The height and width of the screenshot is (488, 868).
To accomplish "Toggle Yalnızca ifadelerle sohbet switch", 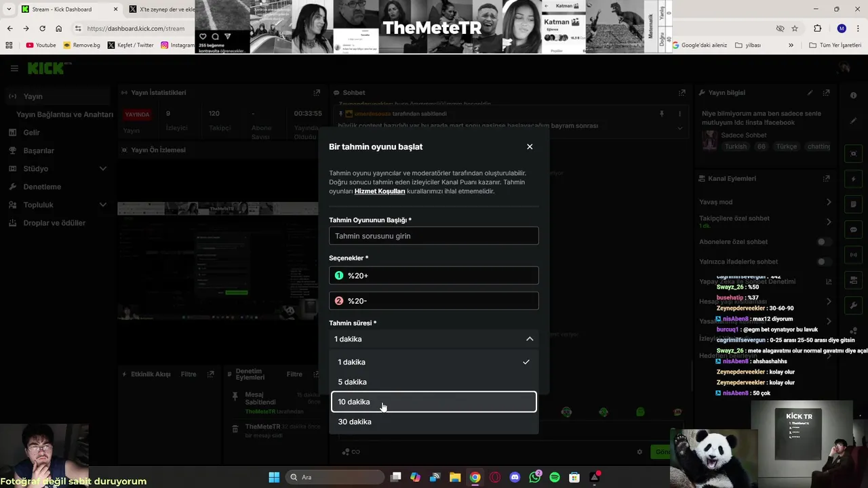I will click(x=824, y=262).
